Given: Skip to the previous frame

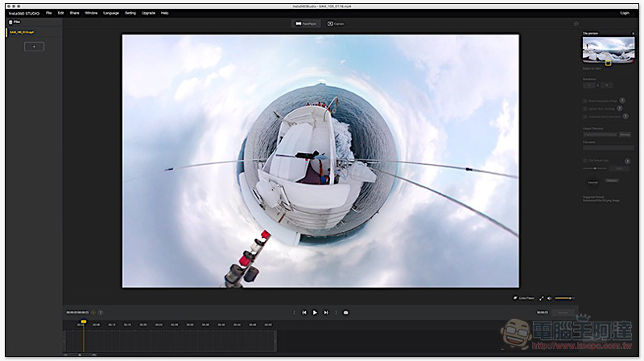Looking at the screenshot, I should point(304,312).
